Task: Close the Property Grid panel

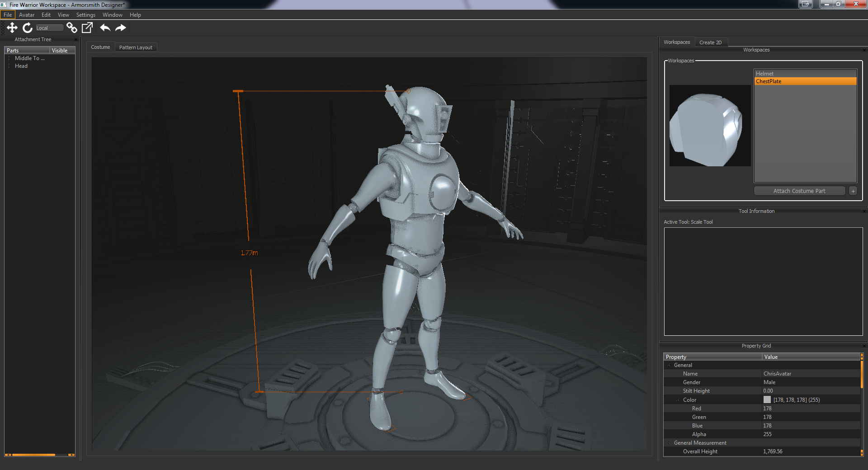Action: click(x=864, y=346)
